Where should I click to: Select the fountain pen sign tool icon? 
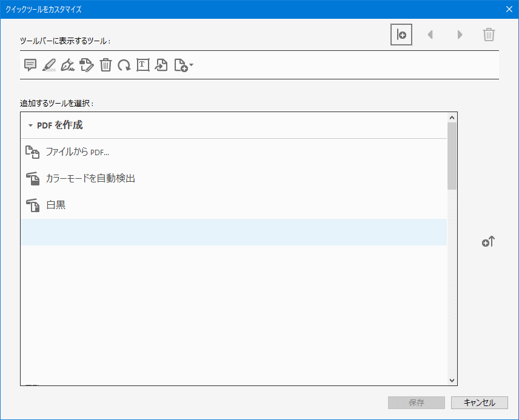67,65
